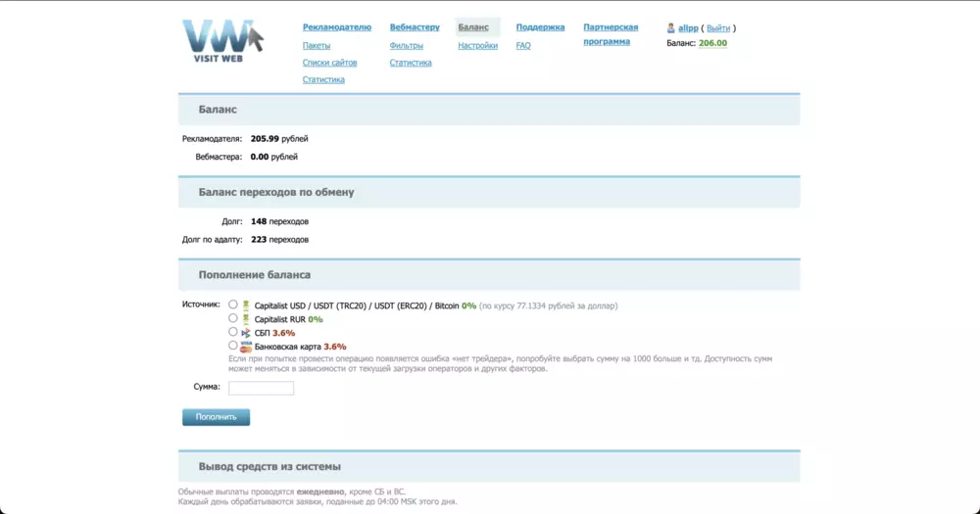The width and height of the screenshot is (980, 514).
Task: Click the user avatar icon beside allpp
Action: click(x=670, y=28)
